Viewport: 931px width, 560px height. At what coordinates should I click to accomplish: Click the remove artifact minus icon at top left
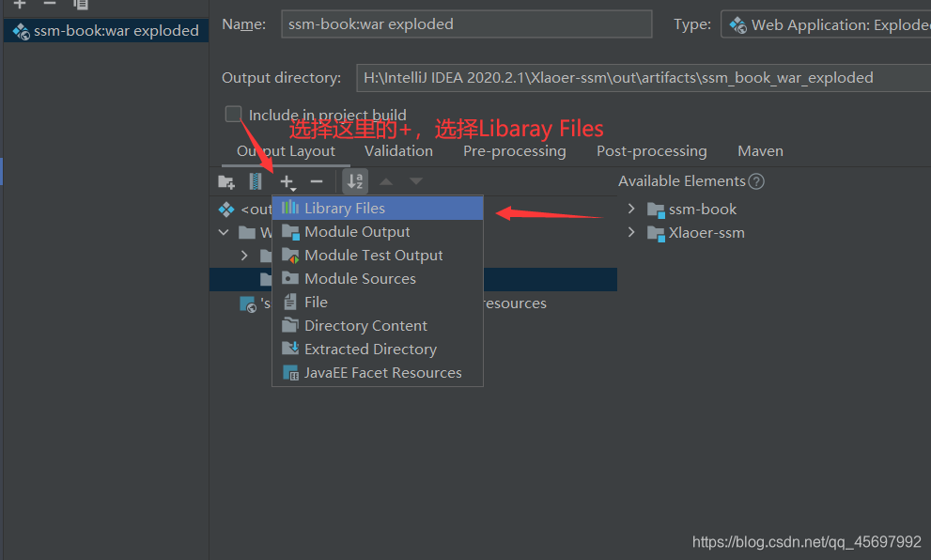coord(50,4)
